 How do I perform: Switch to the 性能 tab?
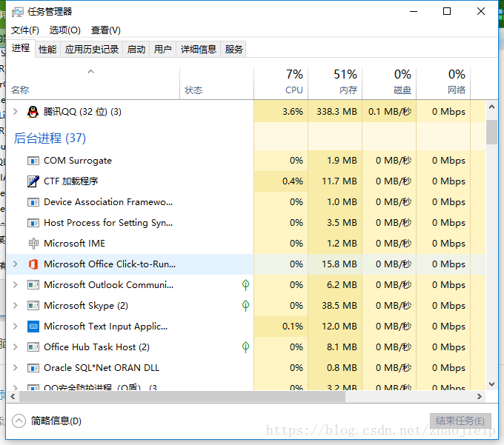(47, 50)
